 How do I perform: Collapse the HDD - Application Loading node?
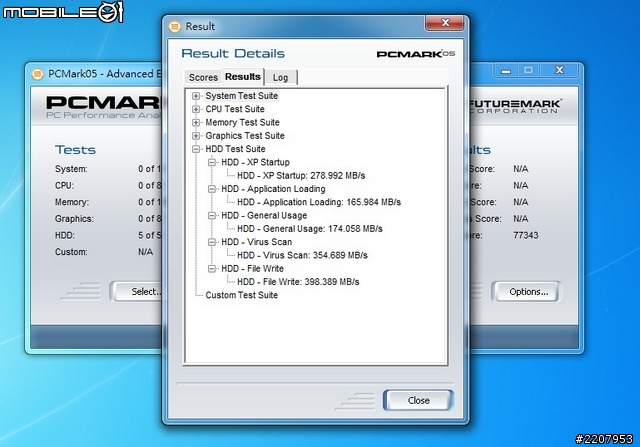[212, 189]
